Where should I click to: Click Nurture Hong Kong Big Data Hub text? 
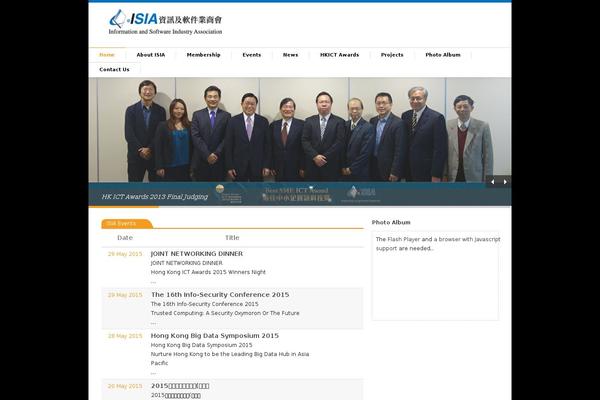coord(230,359)
